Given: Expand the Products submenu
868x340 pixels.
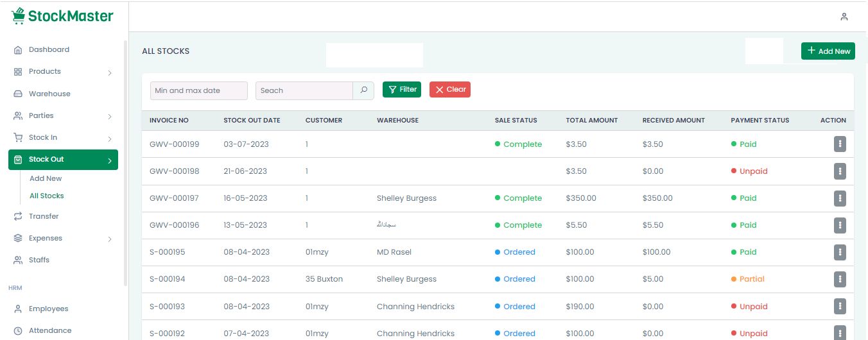Looking at the screenshot, I should [x=110, y=72].
